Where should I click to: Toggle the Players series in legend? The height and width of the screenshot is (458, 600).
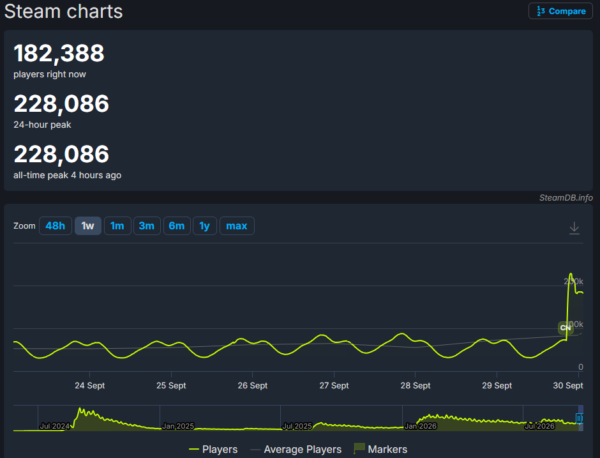(x=213, y=449)
